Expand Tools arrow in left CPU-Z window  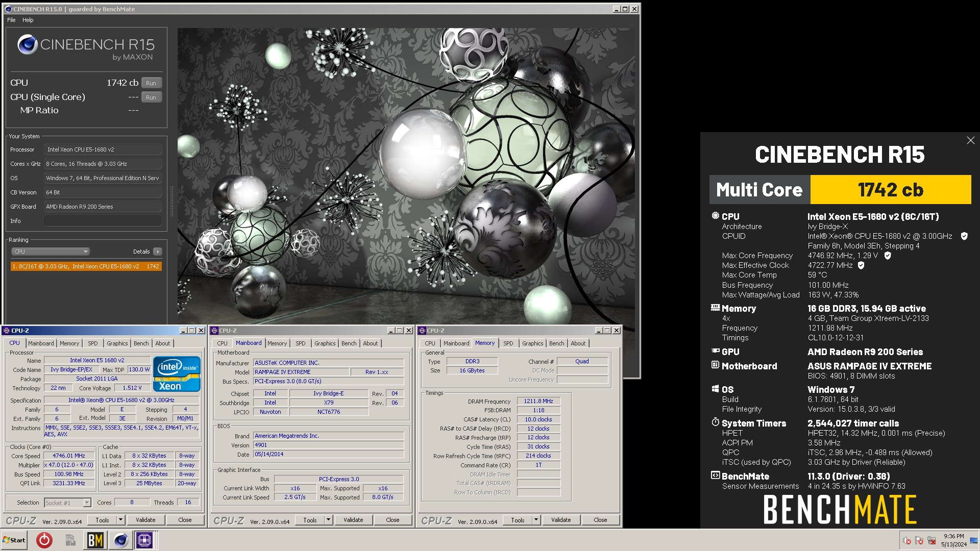tap(121, 520)
